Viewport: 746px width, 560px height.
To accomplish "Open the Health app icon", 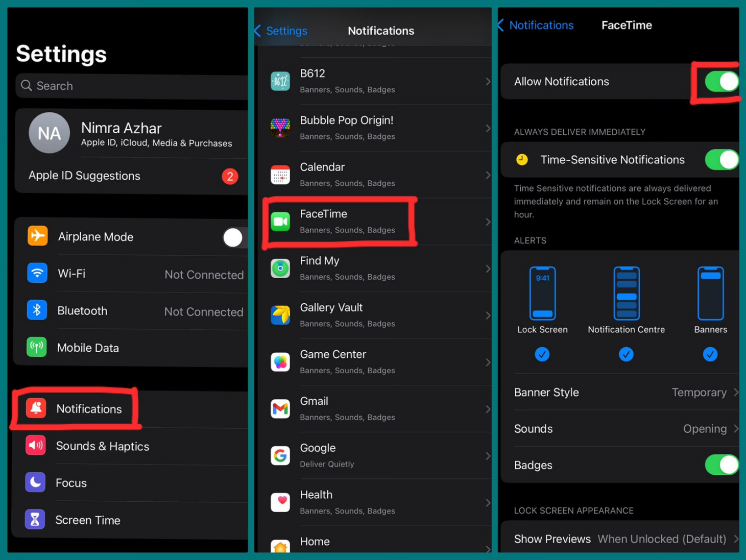I will [280, 502].
